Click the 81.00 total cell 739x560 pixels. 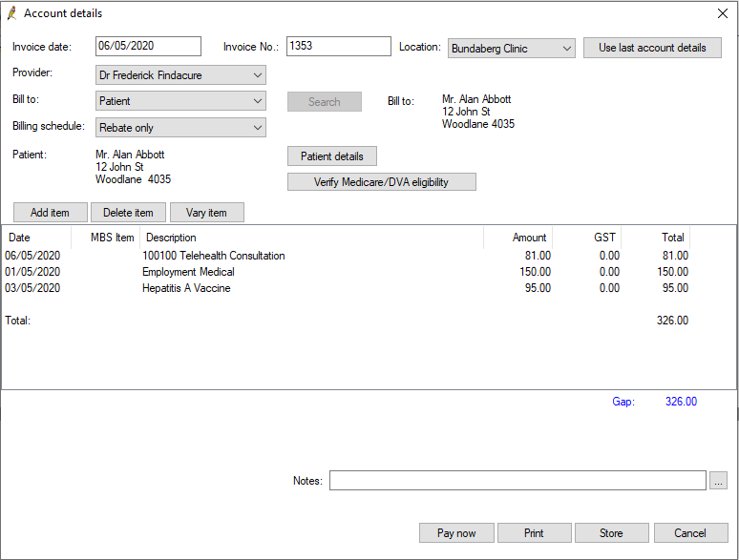(x=675, y=256)
